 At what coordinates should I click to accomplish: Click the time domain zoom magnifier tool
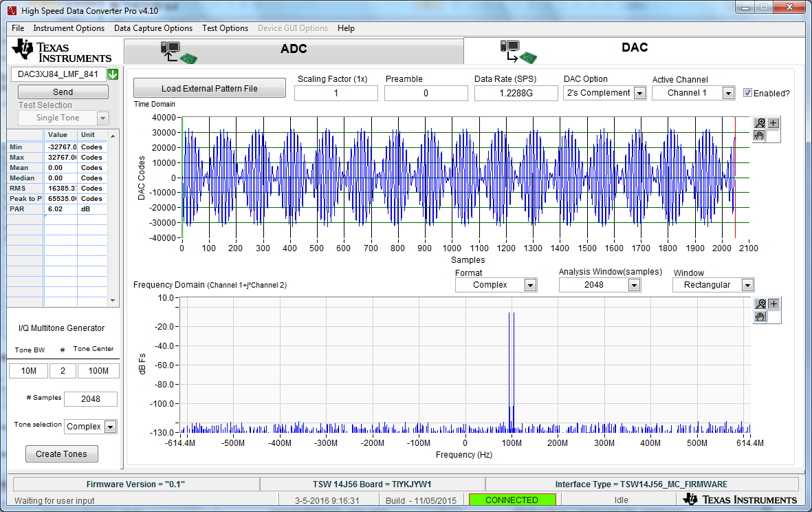[760, 122]
